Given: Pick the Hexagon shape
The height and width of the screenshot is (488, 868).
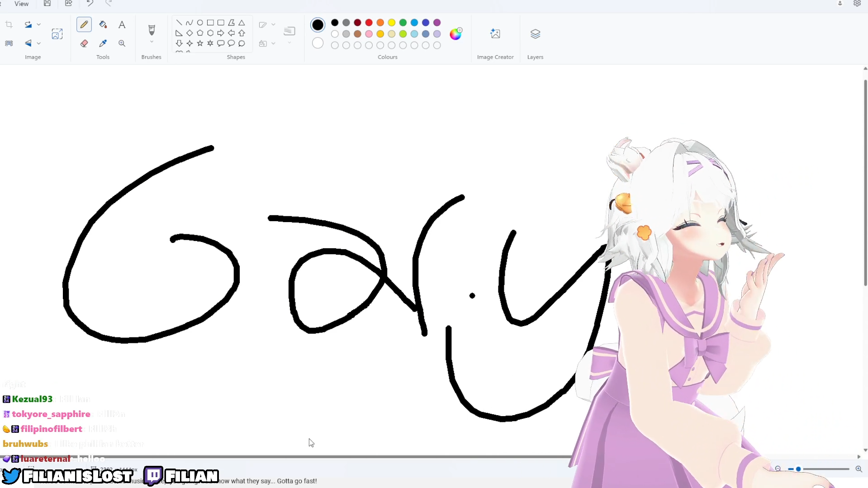Looking at the screenshot, I should [210, 33].
